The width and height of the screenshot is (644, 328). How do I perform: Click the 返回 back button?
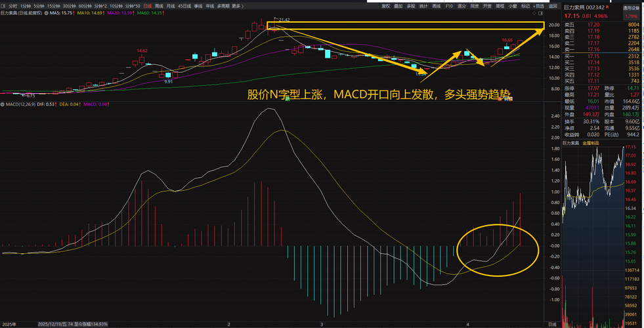(553, 6)
